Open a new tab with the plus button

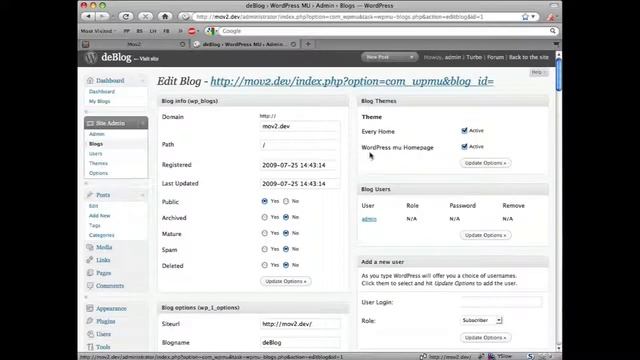tap(308, 44)
